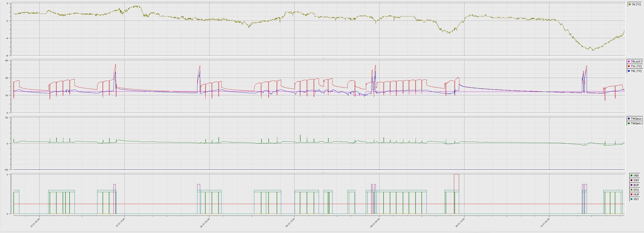
Task: Click the BUP legend entry
Action: click(636, 185)
